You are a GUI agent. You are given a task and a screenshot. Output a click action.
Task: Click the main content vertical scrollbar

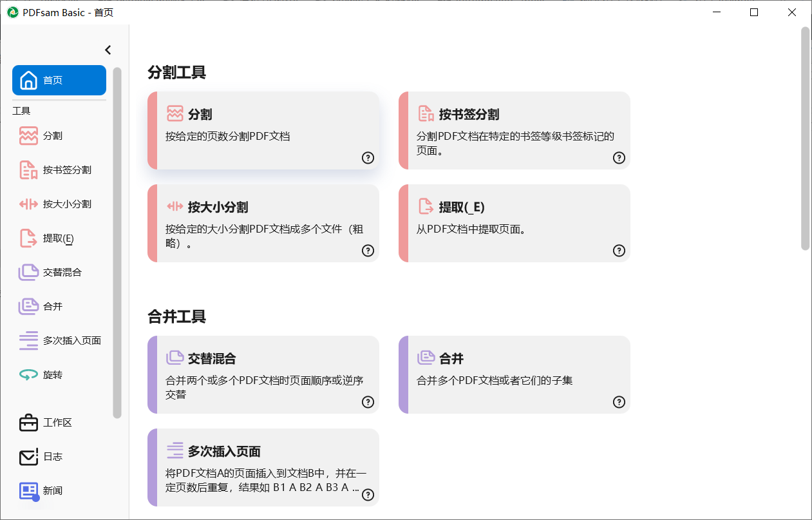805,139
